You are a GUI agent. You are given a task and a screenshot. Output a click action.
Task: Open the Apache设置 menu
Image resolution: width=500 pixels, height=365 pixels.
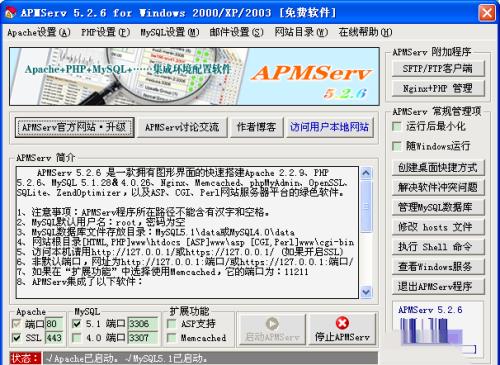tap(39, 32)
